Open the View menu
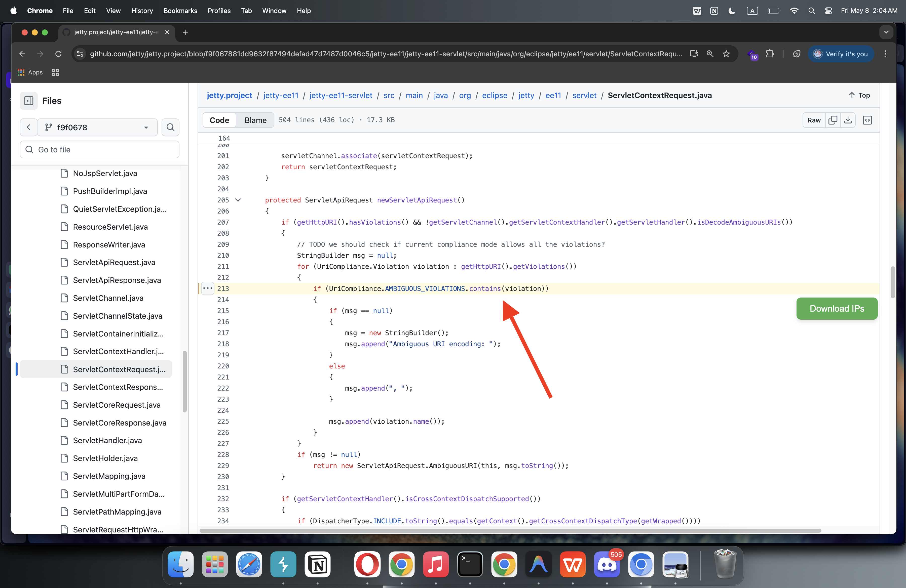 click(x=113, y=11)
